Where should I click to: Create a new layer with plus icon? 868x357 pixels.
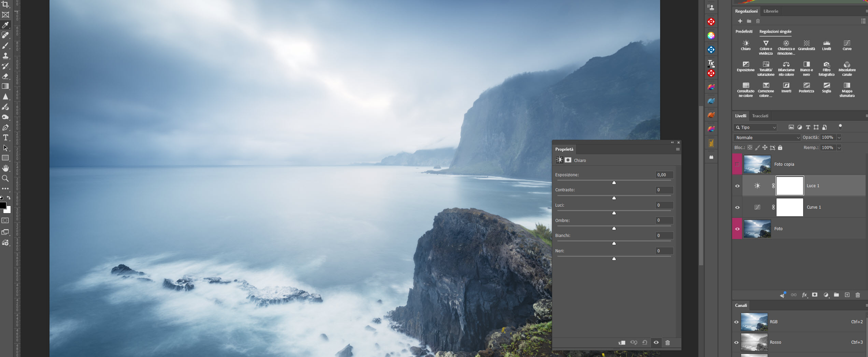coord(847,295)
